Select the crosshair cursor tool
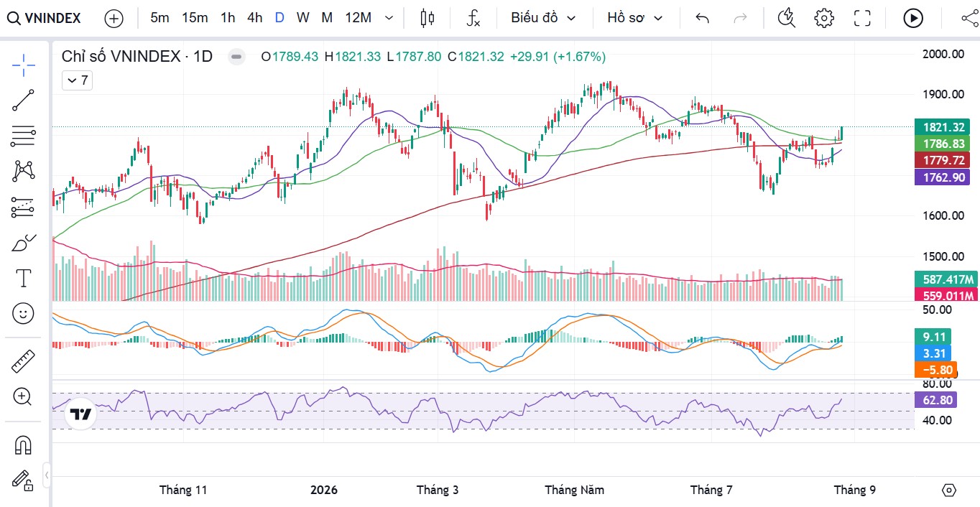The image size is (980, 507). (x=23, y=65)
